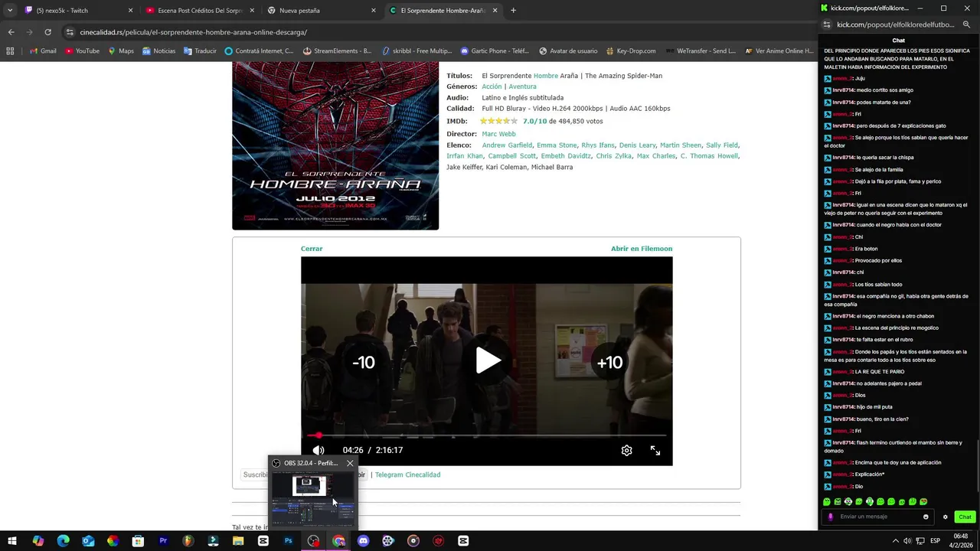Click the Spider-Man movie poster image

335,146
